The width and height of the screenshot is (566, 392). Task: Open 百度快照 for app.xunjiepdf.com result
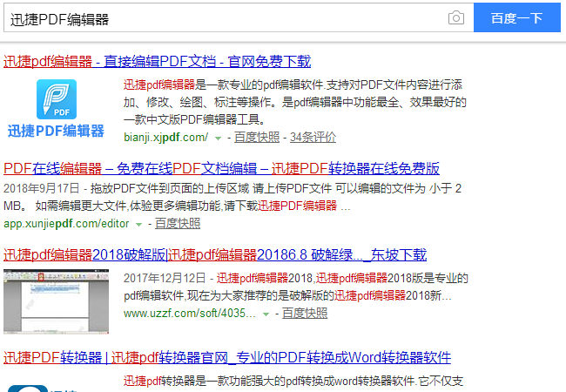(178, 224)
